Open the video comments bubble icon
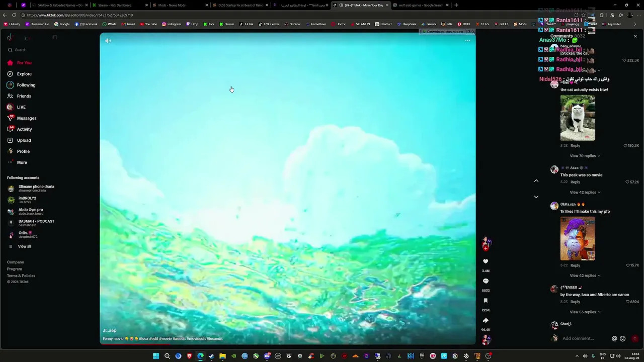 pos(486,281)
